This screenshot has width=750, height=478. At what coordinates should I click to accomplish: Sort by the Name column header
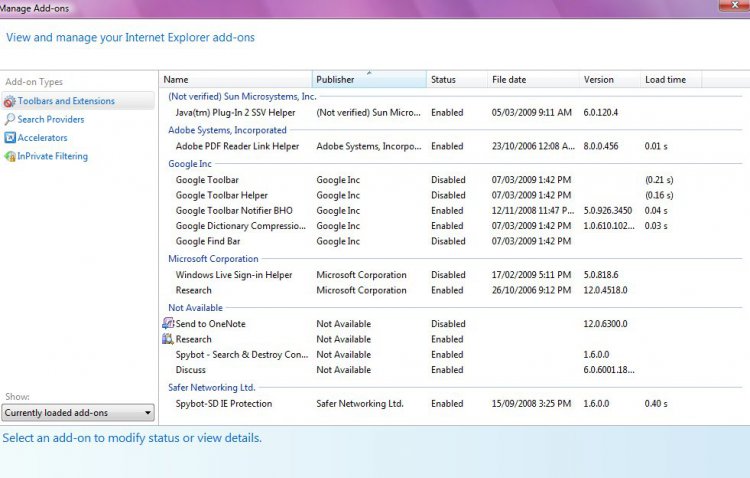236,79
